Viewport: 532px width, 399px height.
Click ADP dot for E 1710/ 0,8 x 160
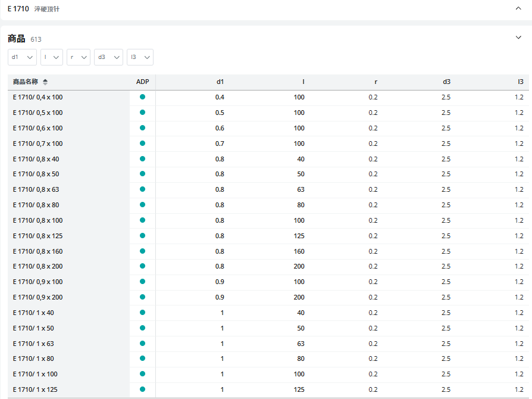[142, 251]
